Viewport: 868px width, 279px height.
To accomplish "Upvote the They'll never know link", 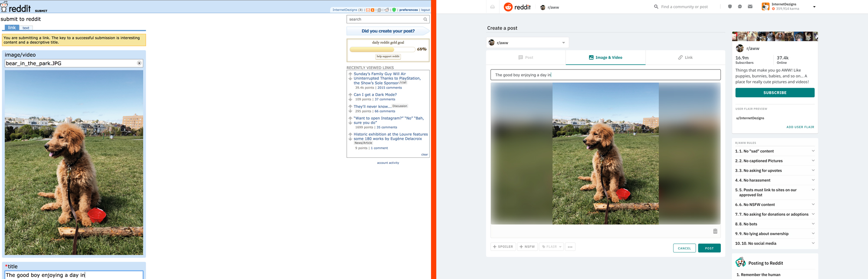I will tap(350, 106).
